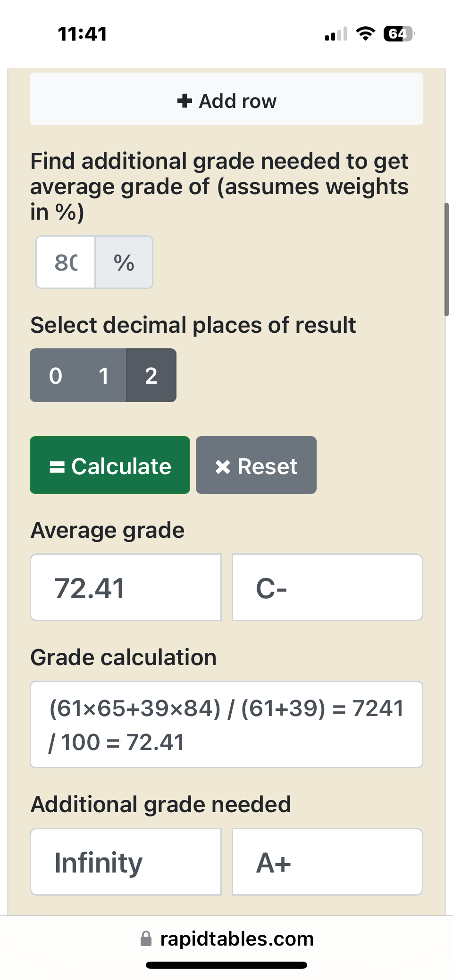453x980 pixels.
Task: Click the 72.41 average grade field
Action: coord(126,588)
